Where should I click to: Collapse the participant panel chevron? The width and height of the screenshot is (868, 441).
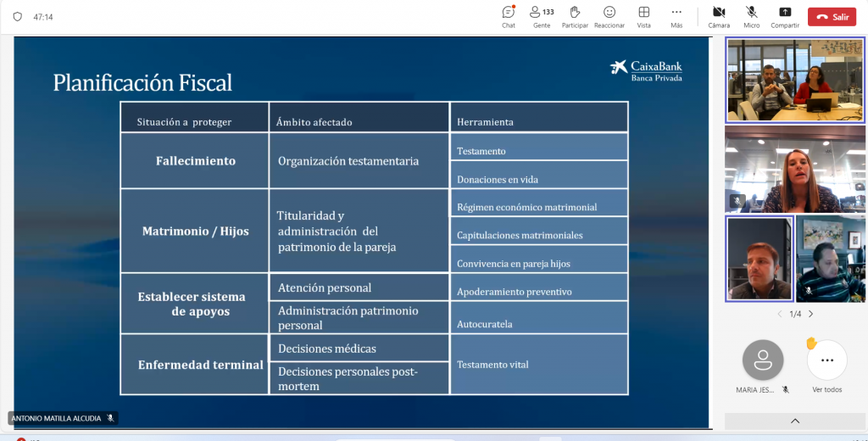(795, 421)
